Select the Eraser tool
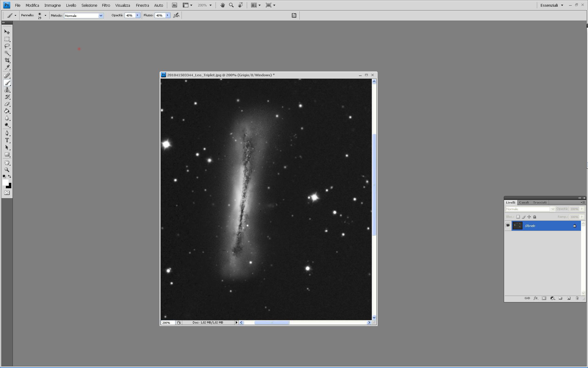588x368 pixels. click(7, 104)
